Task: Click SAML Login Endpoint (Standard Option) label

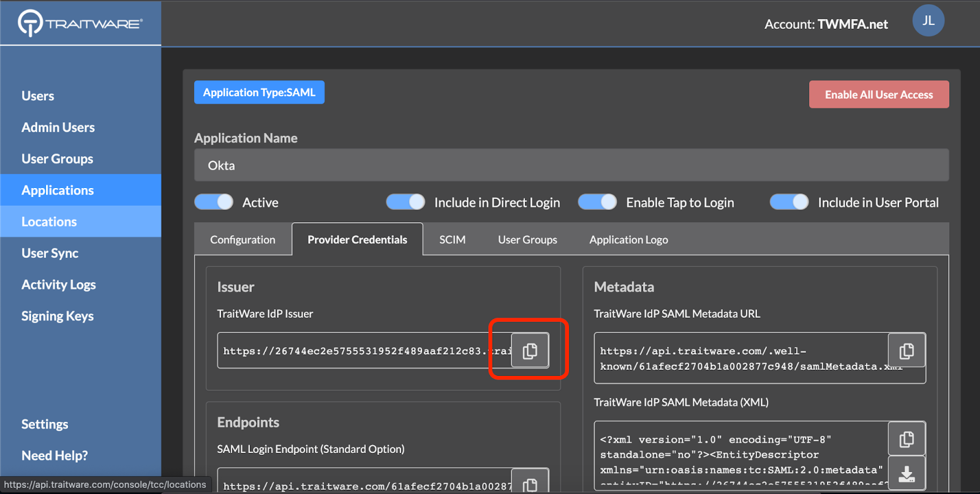Action: coord(311,449)
